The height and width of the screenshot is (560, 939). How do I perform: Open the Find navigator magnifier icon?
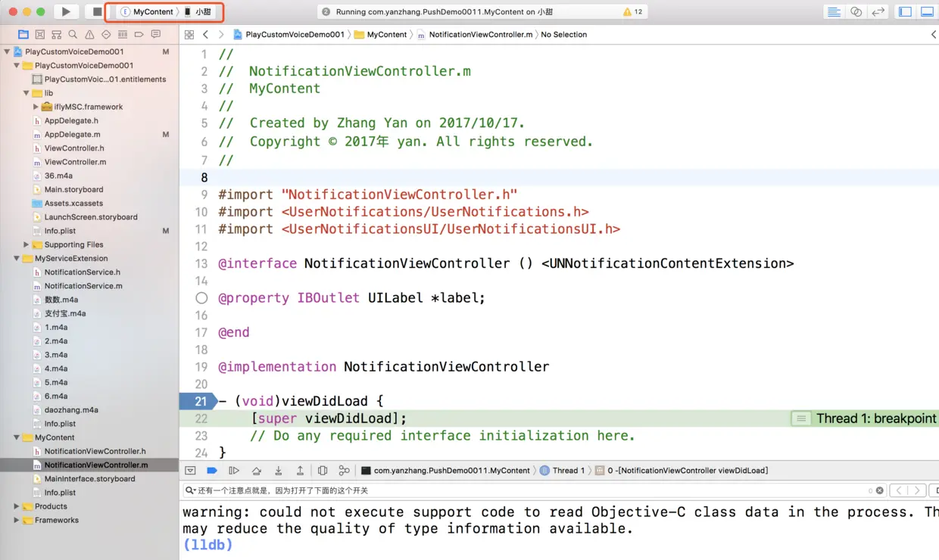point(73,35)
